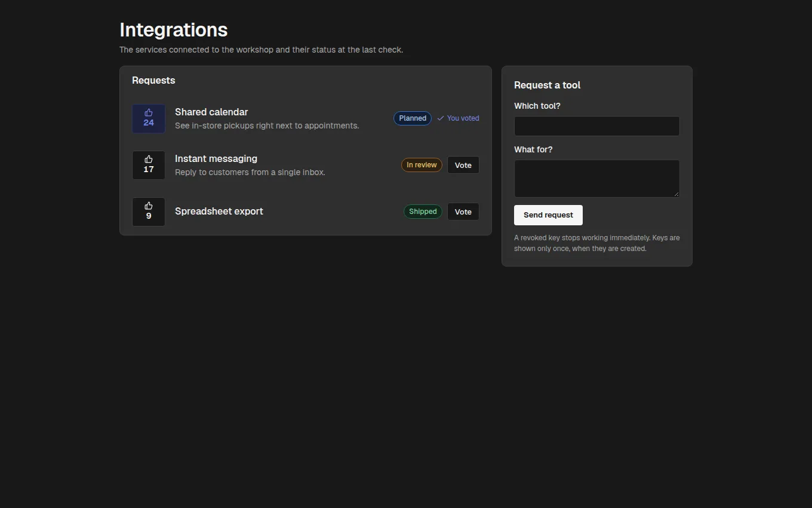Screen dimensions: 812x508
Task: Focus the What for? text area
Action: click(597, 178)
